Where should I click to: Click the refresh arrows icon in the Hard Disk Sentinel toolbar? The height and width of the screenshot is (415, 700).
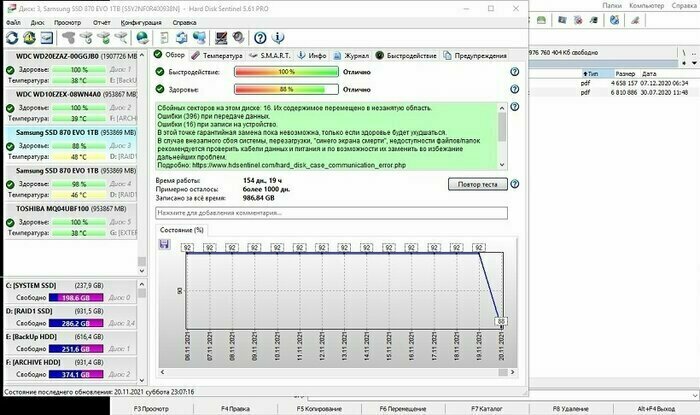12,38
